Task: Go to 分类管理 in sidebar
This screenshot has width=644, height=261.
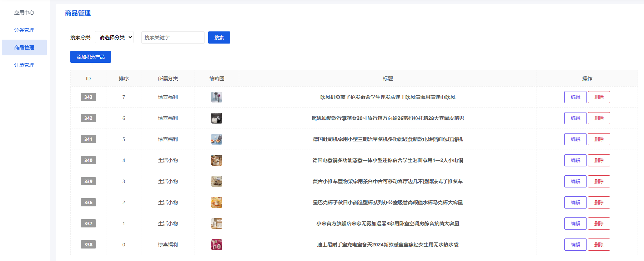Action: (x=24, y=30)
